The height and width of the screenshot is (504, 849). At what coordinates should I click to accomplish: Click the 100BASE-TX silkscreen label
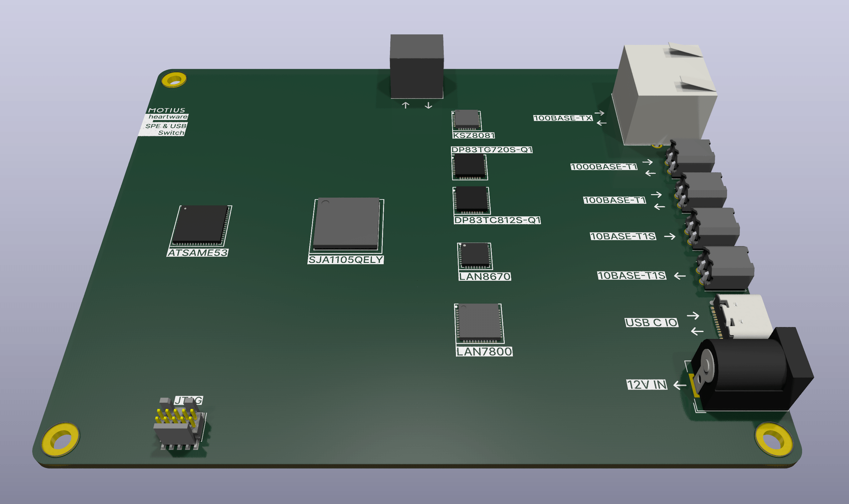(563, 118)
